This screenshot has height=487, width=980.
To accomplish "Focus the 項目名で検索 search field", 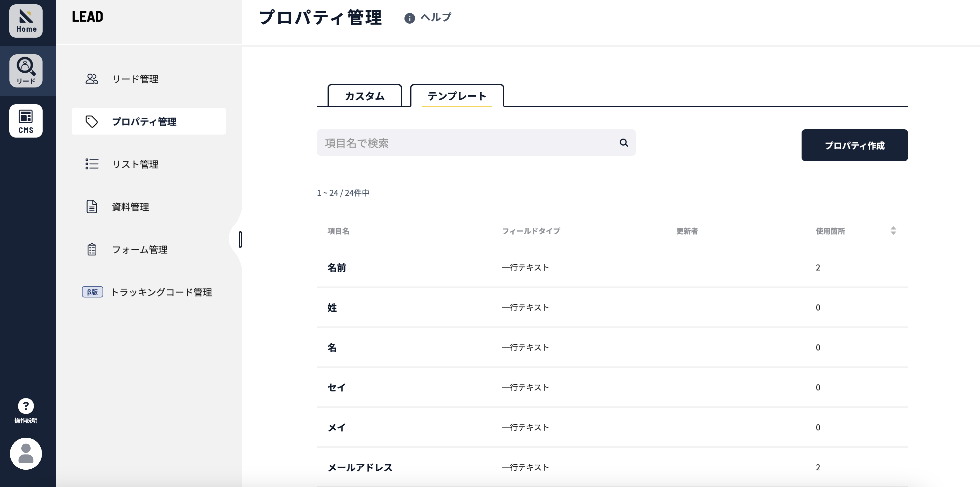I will (476, 143).
